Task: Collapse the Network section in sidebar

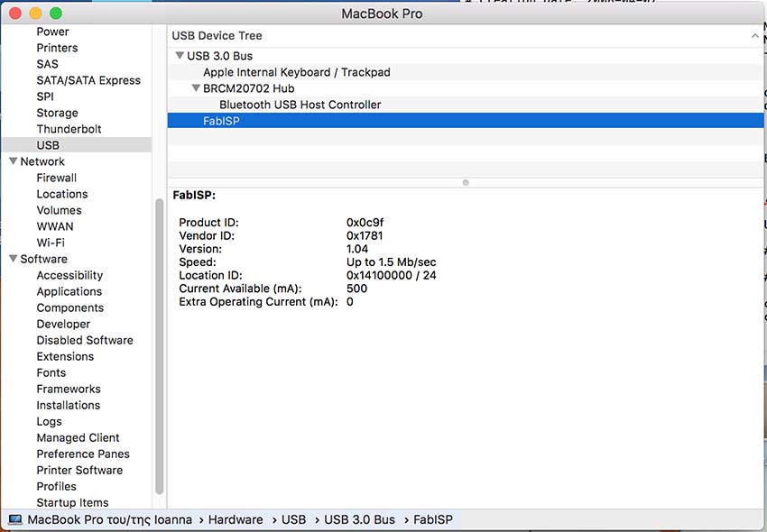Action: coord(11,161)
